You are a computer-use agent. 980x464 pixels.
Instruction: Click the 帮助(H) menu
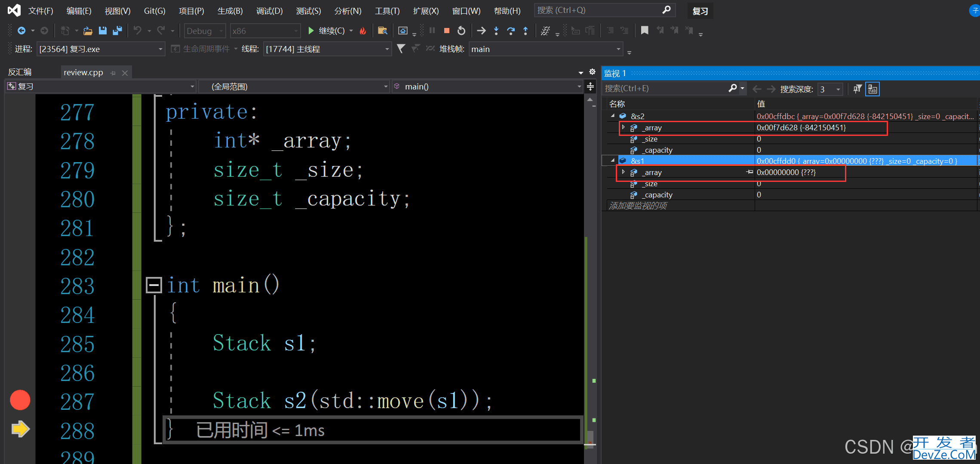point(507,11)
